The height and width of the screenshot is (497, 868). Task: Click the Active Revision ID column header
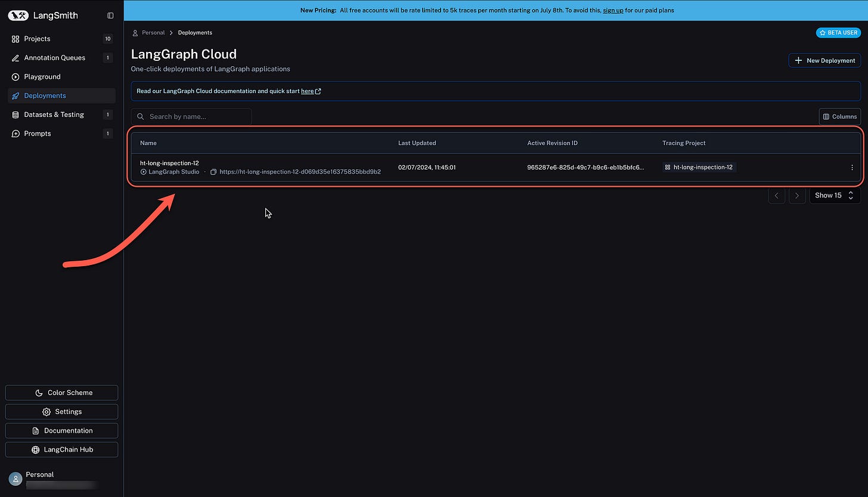(553, 143)
